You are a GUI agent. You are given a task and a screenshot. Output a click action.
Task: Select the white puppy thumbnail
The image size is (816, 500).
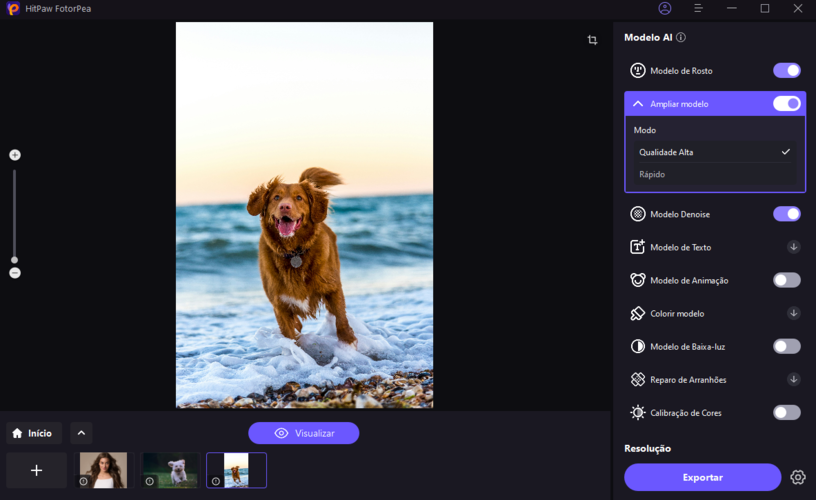(170, 470)
